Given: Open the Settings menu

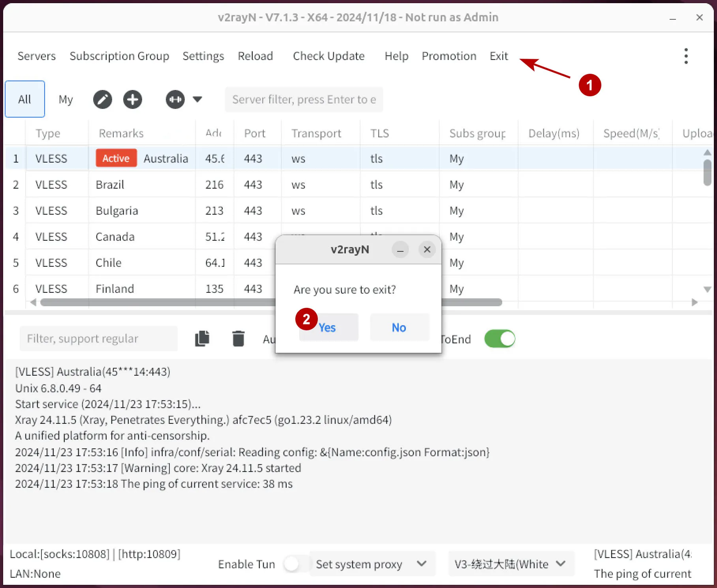Looking at the screenshot, I should point(203,56).
